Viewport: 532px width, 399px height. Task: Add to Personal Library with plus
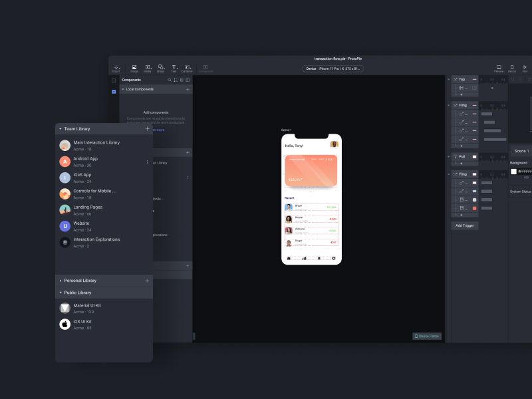147,281
